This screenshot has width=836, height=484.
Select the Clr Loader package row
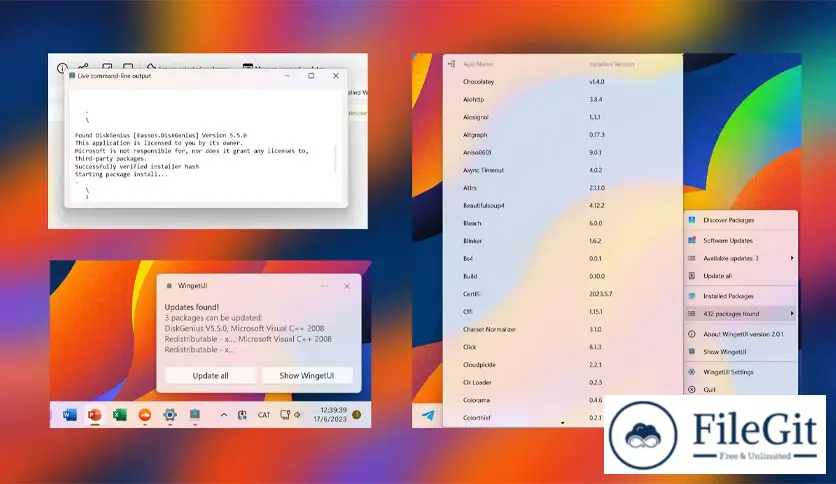click(x=562, y=382)
